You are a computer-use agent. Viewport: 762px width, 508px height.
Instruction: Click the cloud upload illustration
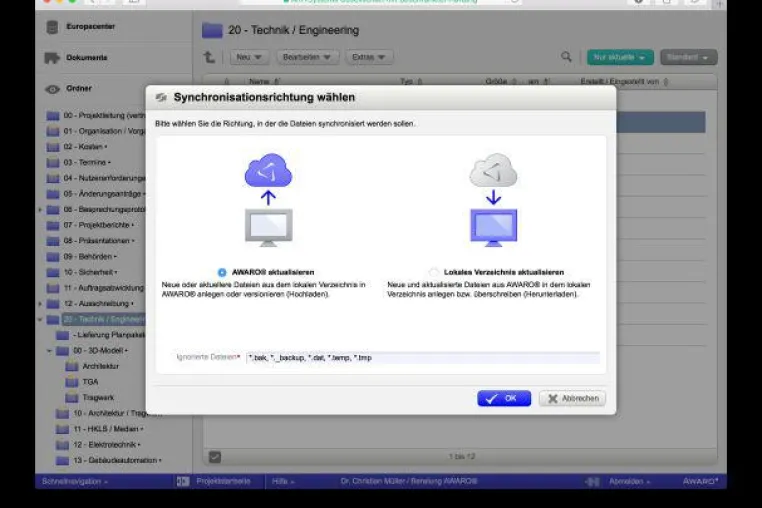point(268,170)
